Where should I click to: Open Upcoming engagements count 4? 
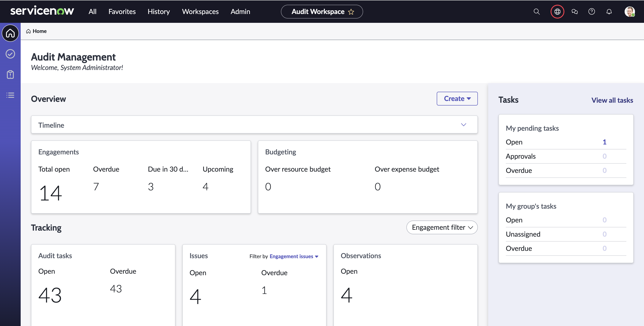[x=206, y=187]
